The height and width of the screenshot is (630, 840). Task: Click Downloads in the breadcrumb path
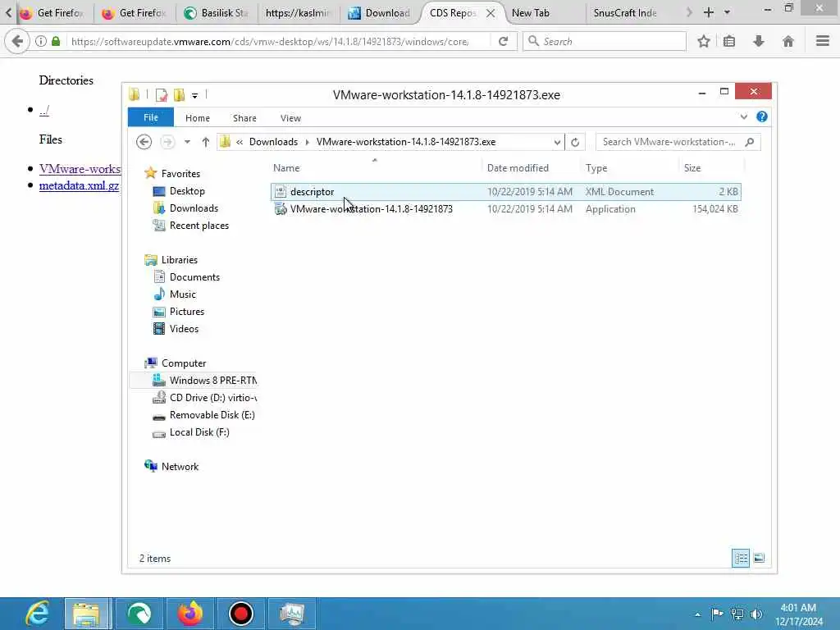[x=273, y=142]
